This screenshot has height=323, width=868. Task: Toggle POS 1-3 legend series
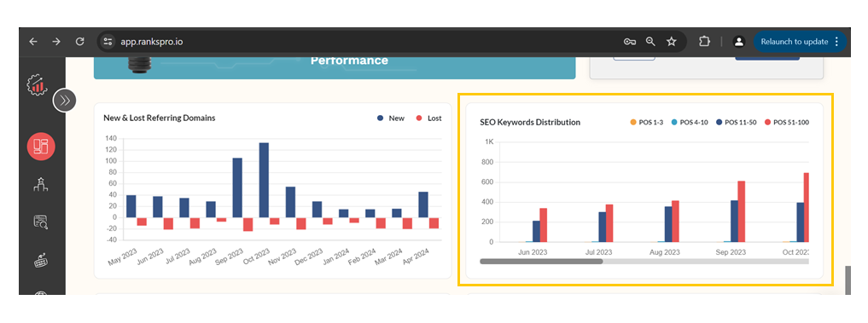click(x=647, y=122)
